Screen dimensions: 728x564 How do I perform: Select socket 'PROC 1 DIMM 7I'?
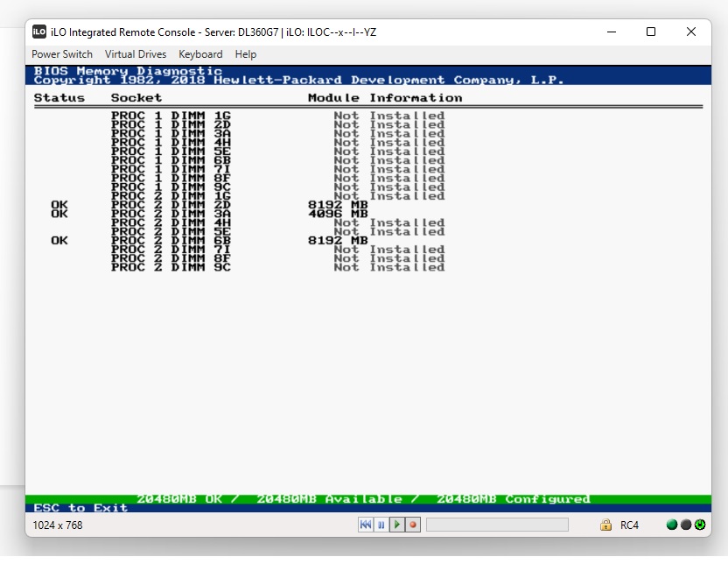click(x=171, y=169)
